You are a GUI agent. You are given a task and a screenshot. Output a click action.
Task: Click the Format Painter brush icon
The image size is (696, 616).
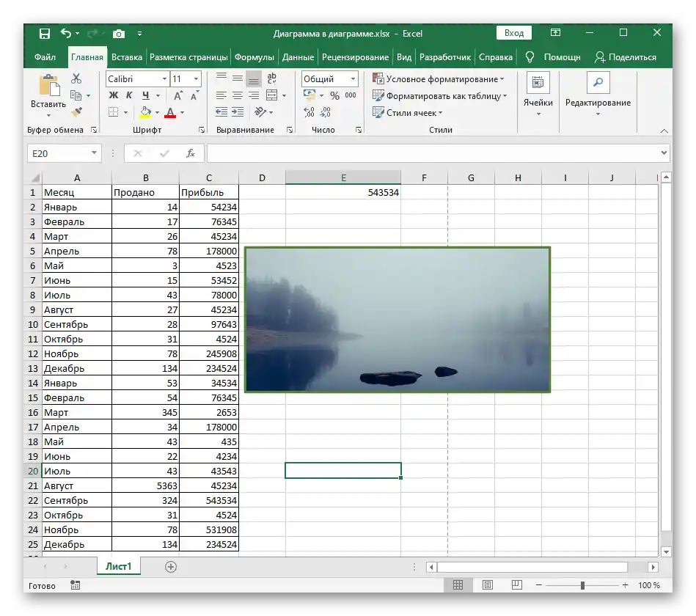click(x=76, y=112)
